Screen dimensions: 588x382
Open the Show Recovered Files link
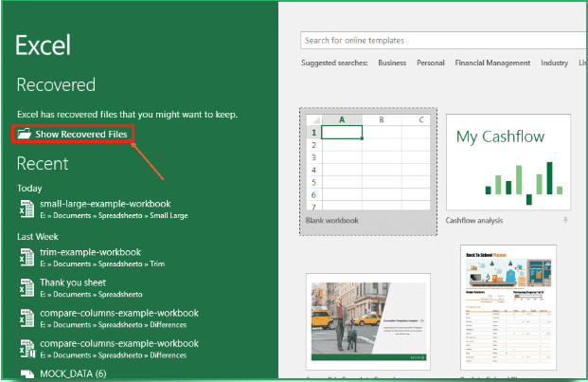point(80,136)
